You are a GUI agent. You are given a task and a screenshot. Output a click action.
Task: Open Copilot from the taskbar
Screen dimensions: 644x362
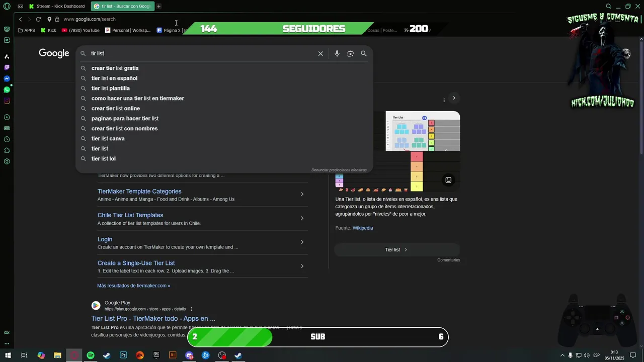(x=41, y=355)
